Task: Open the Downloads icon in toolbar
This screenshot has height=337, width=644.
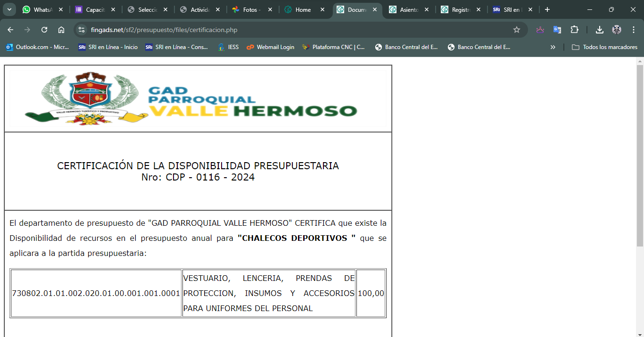Action: (x=599, y=30)
